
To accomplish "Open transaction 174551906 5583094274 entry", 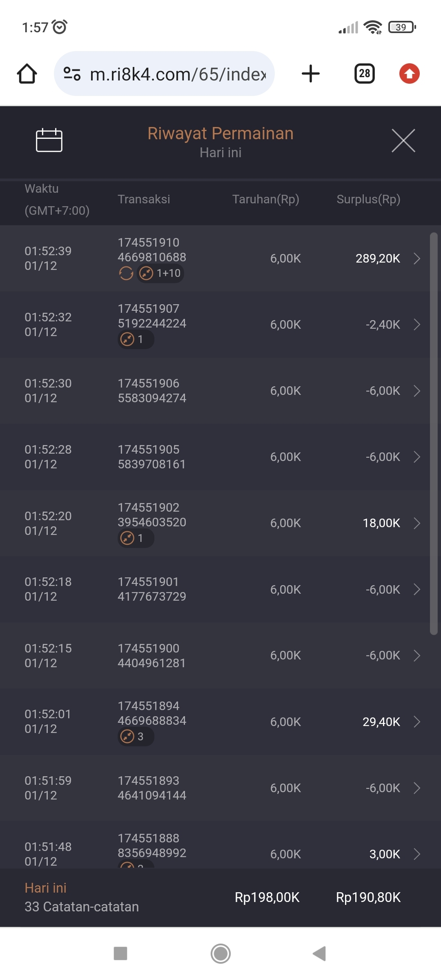I will pyautogui.click(x=152, y=391).
